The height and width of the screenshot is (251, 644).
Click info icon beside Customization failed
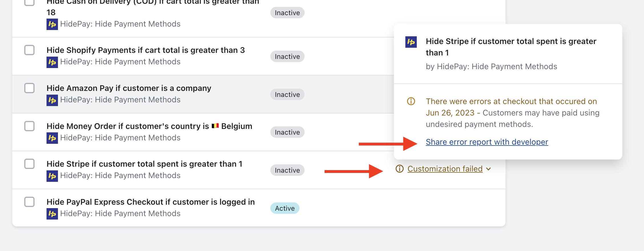tap(400, 169)
